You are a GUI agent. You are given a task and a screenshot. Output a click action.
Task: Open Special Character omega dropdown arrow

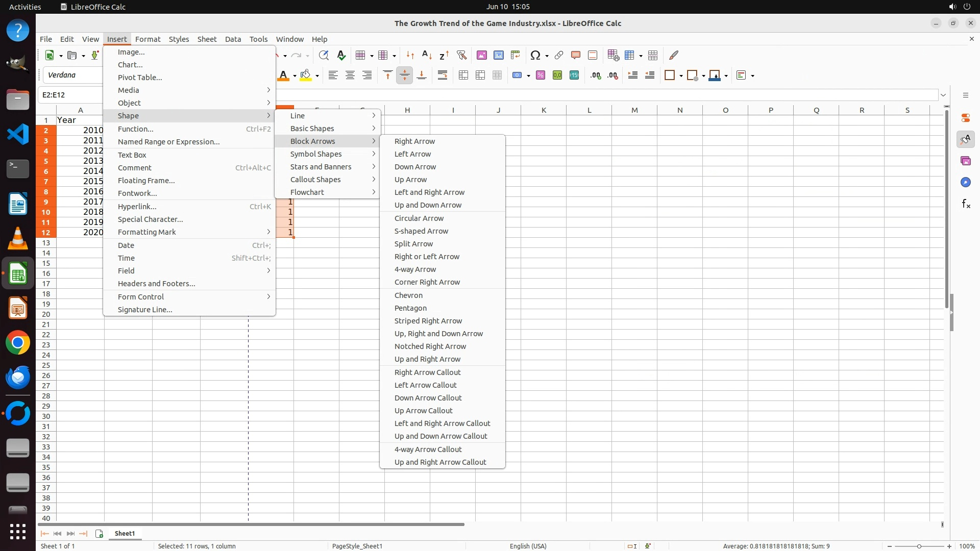[547, 56]
